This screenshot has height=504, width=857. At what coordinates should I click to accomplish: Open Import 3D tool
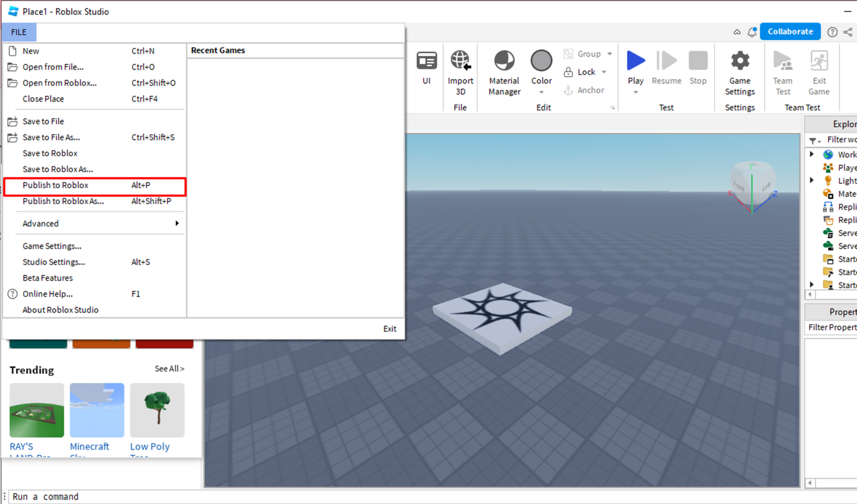tap(460, 73)
